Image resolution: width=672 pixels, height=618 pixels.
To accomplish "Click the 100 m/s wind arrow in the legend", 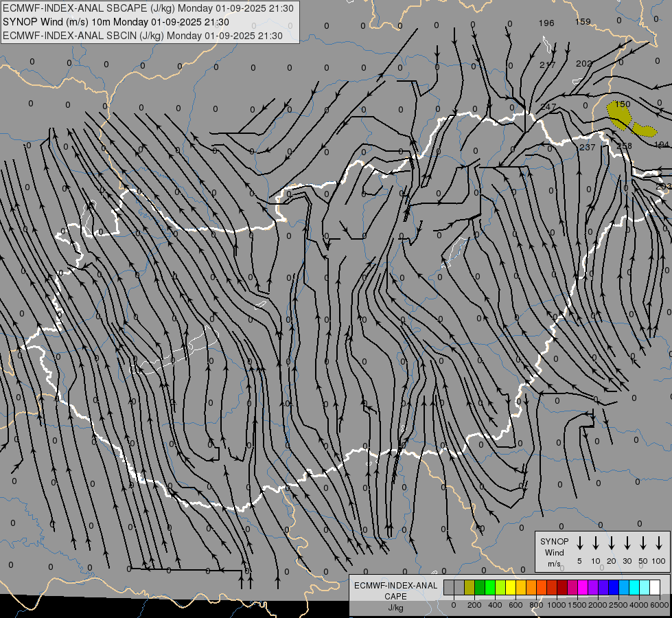I will (659, 543).
